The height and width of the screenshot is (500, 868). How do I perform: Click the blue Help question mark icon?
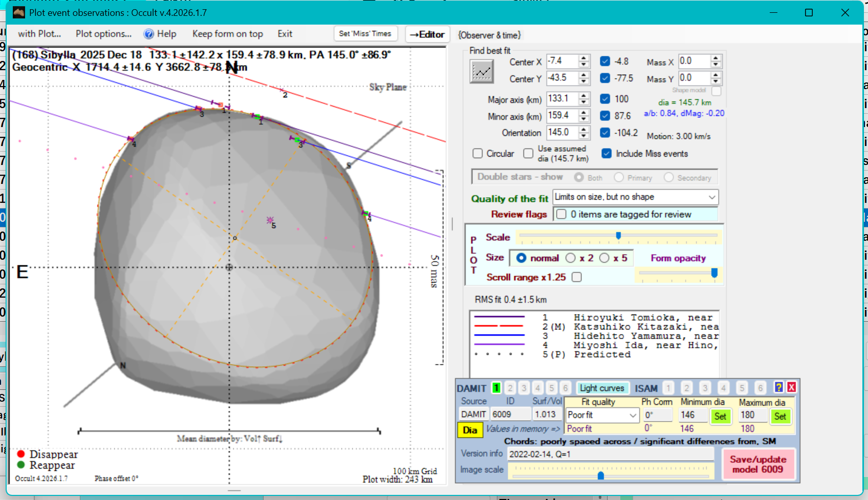(x=148, y=34)
